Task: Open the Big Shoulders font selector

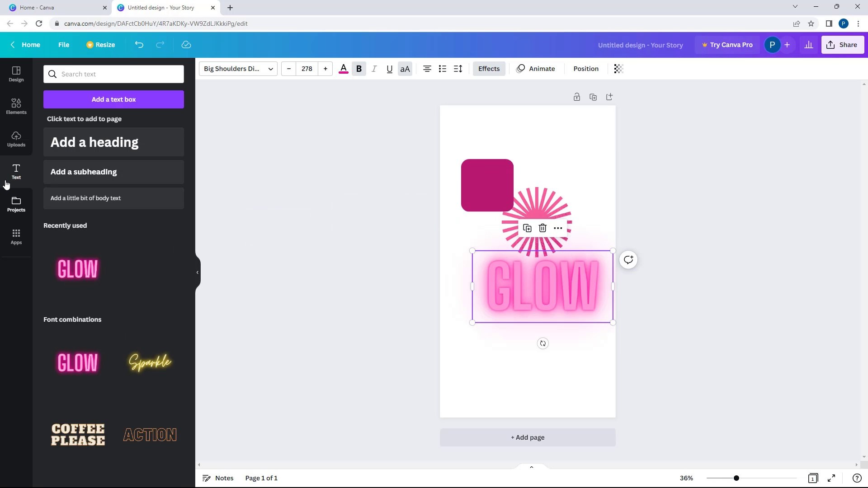Action: click(x=238, y=69)
